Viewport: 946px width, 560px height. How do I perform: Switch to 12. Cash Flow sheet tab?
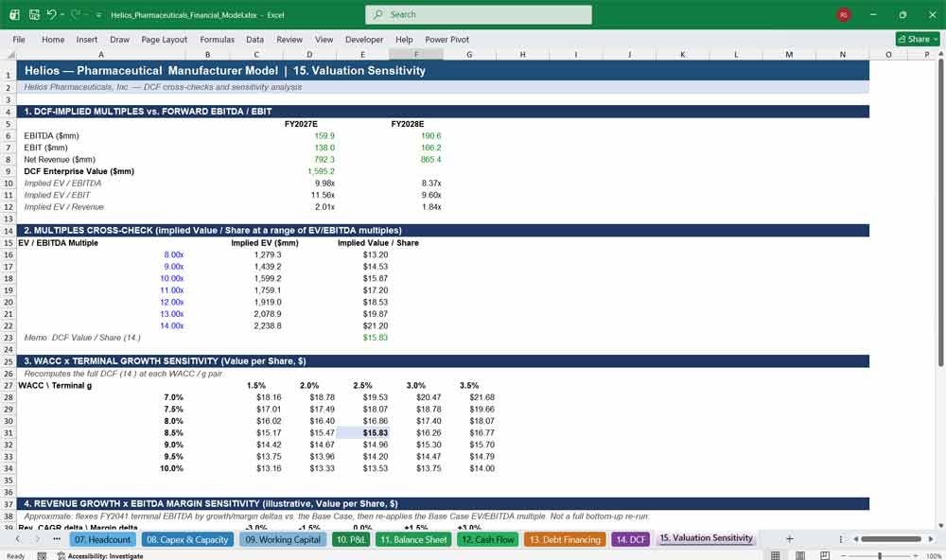(487, 539)
